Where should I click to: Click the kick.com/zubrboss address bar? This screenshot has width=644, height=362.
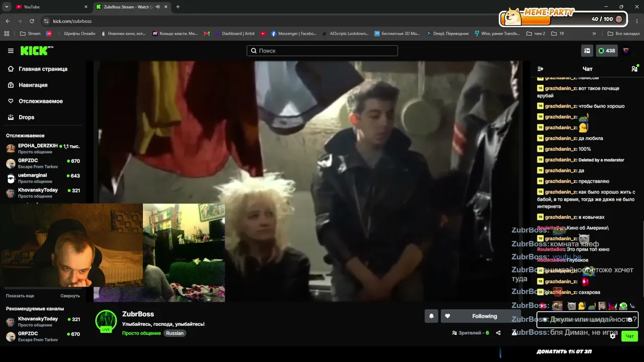[x=72, y=21]
